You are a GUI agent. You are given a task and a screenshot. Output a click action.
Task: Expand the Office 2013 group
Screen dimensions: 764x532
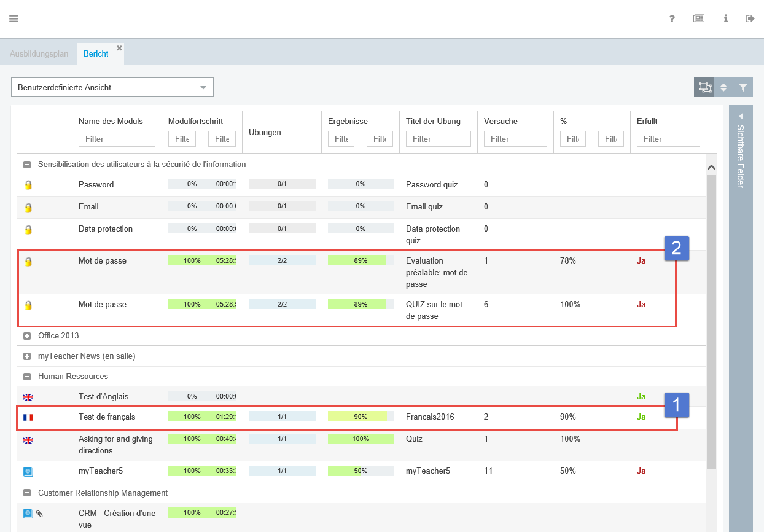coord(27,336)
